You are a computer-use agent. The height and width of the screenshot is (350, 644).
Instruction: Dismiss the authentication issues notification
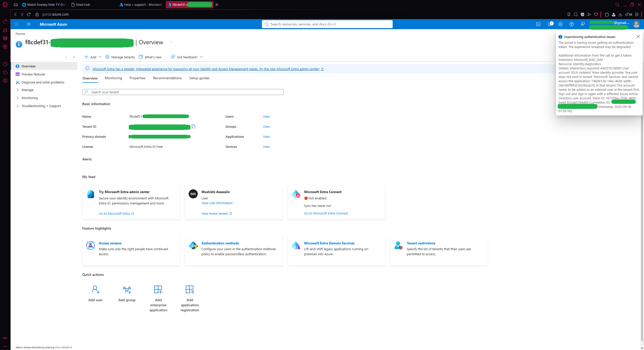[x=638, y=36]
